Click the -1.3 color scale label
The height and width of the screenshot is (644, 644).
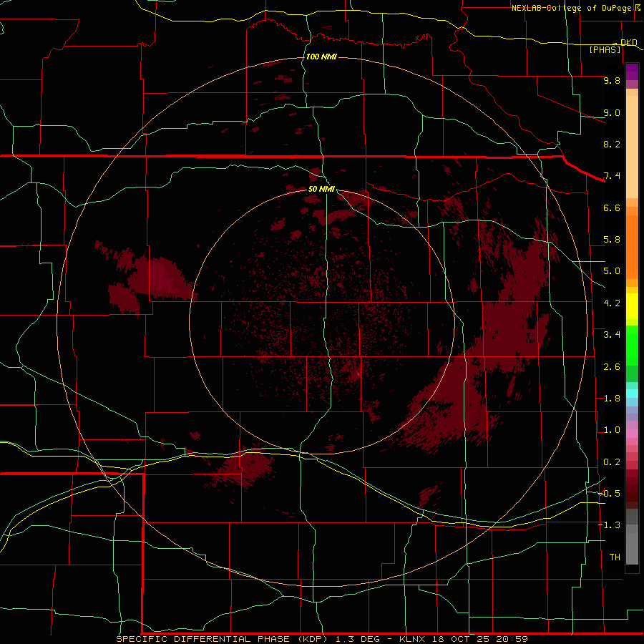pos(609,525)
